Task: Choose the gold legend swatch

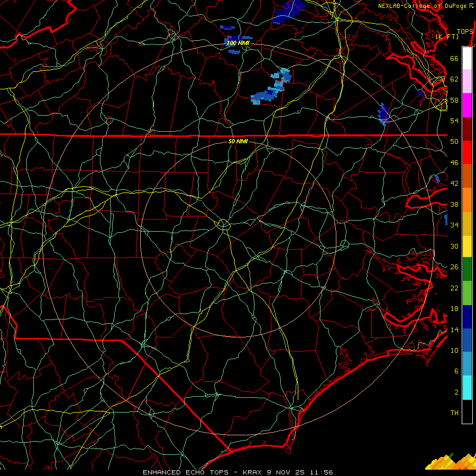Action: (x=467, y=224)
